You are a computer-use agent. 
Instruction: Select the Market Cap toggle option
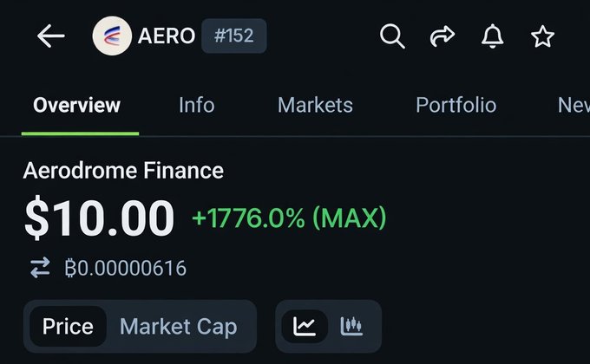click(x=178, y=327)
